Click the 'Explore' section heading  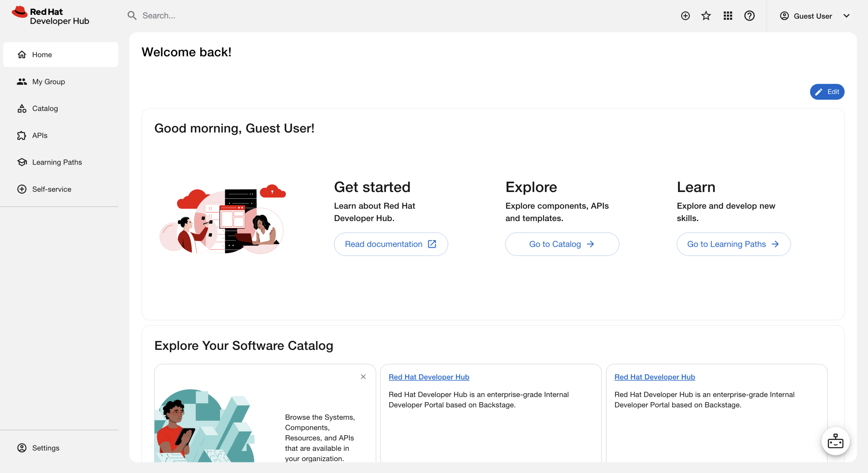tap(531, 187)
